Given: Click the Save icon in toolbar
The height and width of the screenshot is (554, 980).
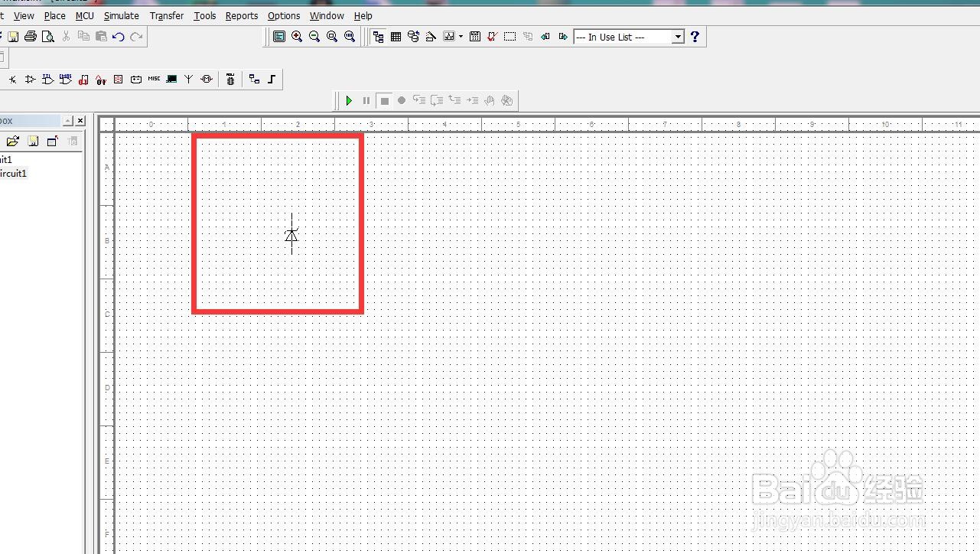Looking at the screenshot, I should 13,37.
